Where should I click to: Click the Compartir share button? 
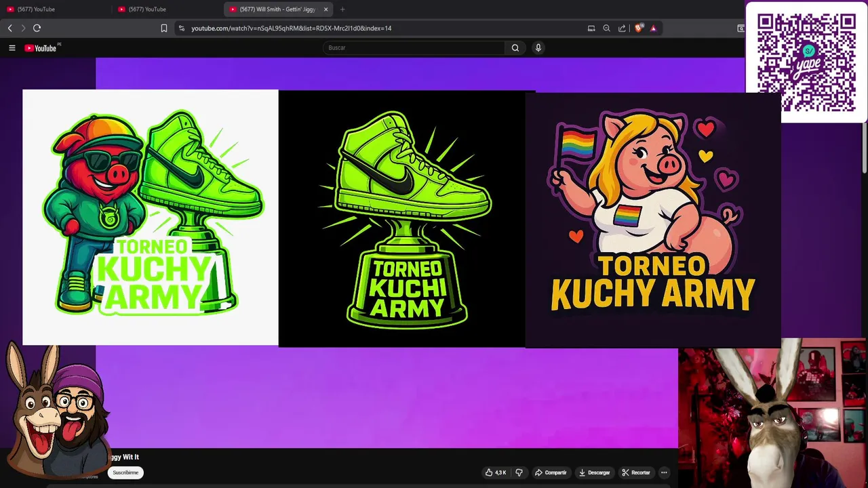[550, 472]
